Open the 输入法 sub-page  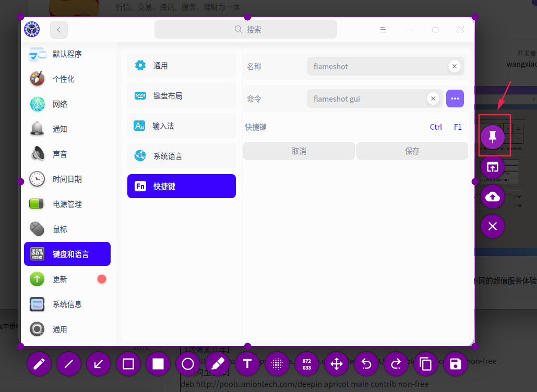click(182, 126)
